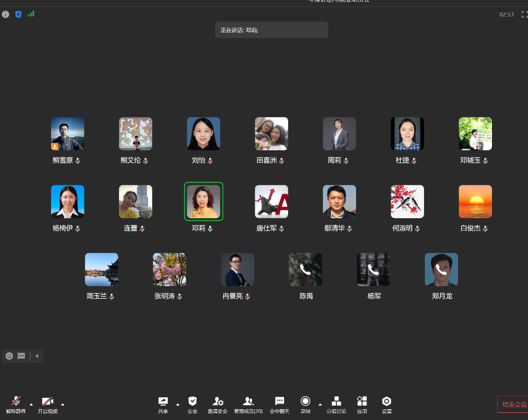Unmute the microphone (解除静音)
Viewport: 528px width, 420px height.
point(16,405)
